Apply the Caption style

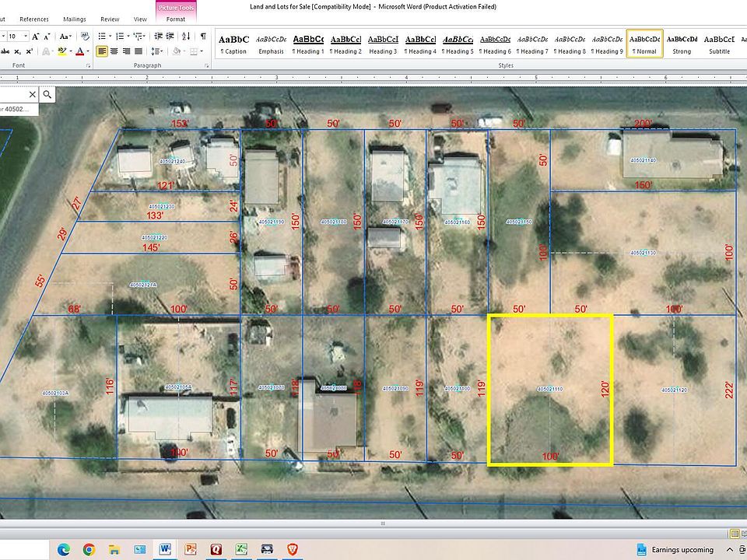[x=233, y=44]
